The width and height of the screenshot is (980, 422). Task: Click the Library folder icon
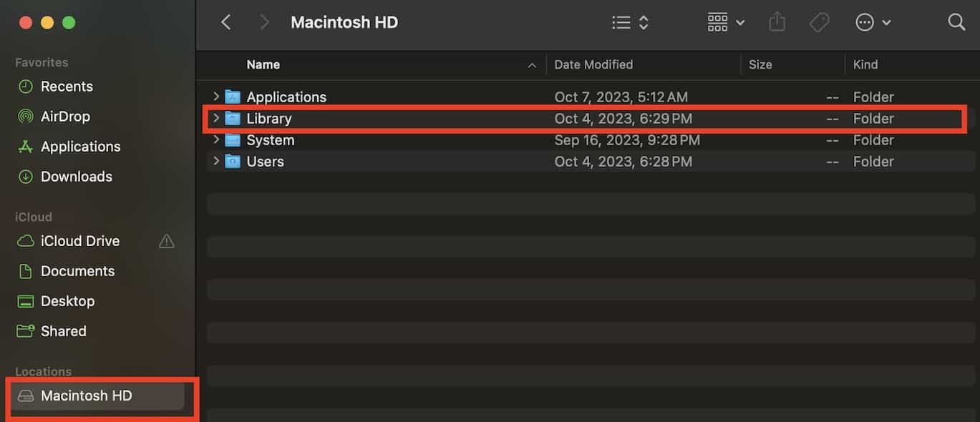[x=233, y=119]
